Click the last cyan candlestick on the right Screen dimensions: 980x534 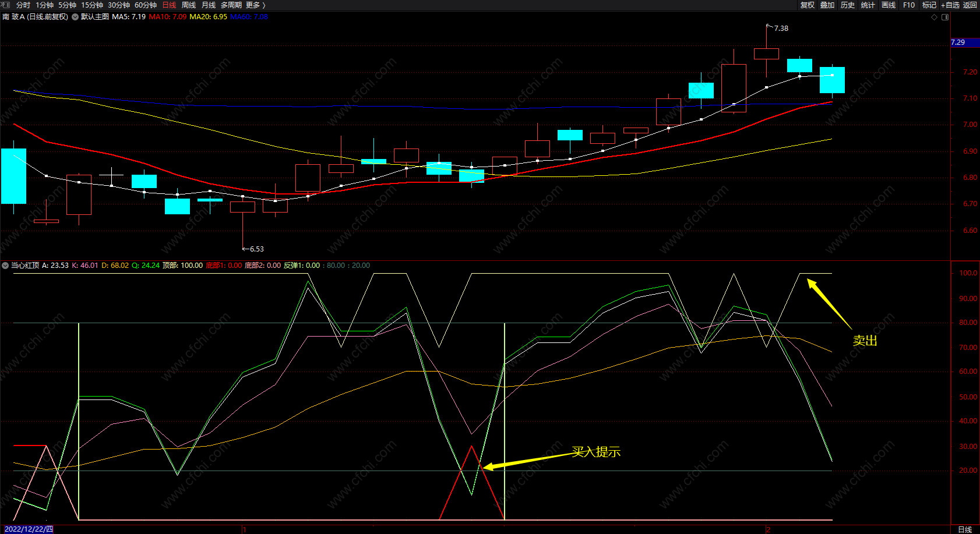832,80
